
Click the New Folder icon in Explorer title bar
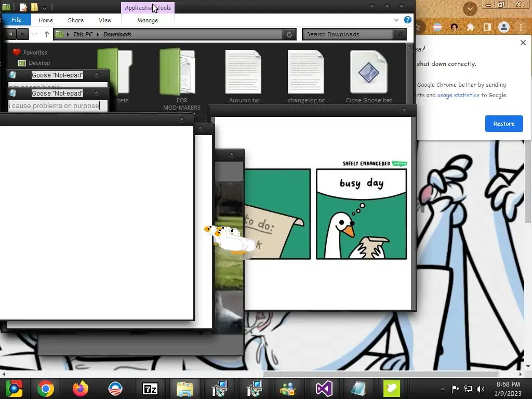click(34, 7)
